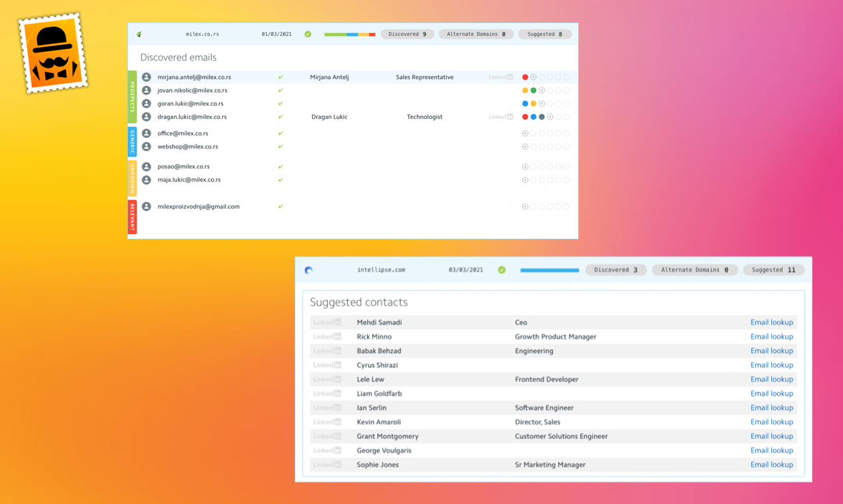Open Discovered 3 tab for intellipse.com

point(616,270)
